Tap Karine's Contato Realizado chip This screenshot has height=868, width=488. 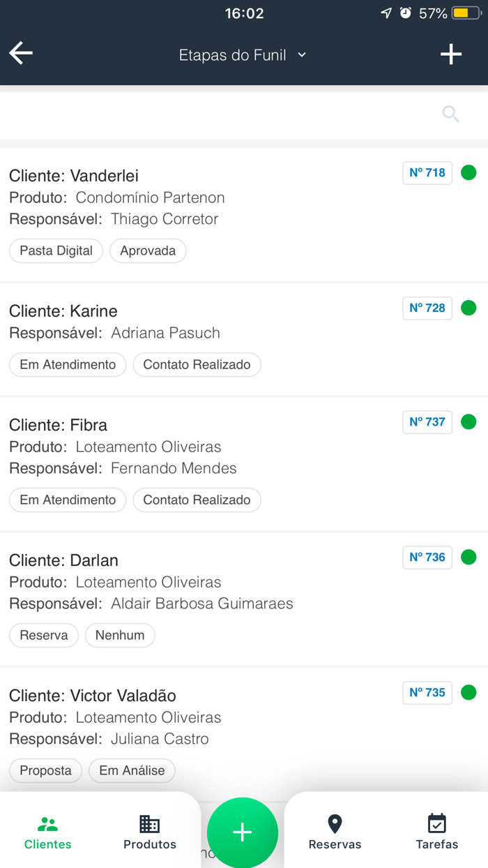pos(197,365)
